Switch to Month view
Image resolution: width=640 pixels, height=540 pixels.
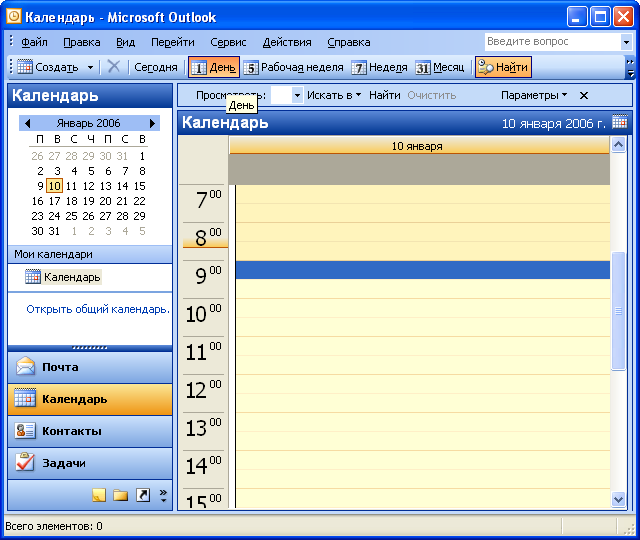pyautogui.click(x=440, y=67)
